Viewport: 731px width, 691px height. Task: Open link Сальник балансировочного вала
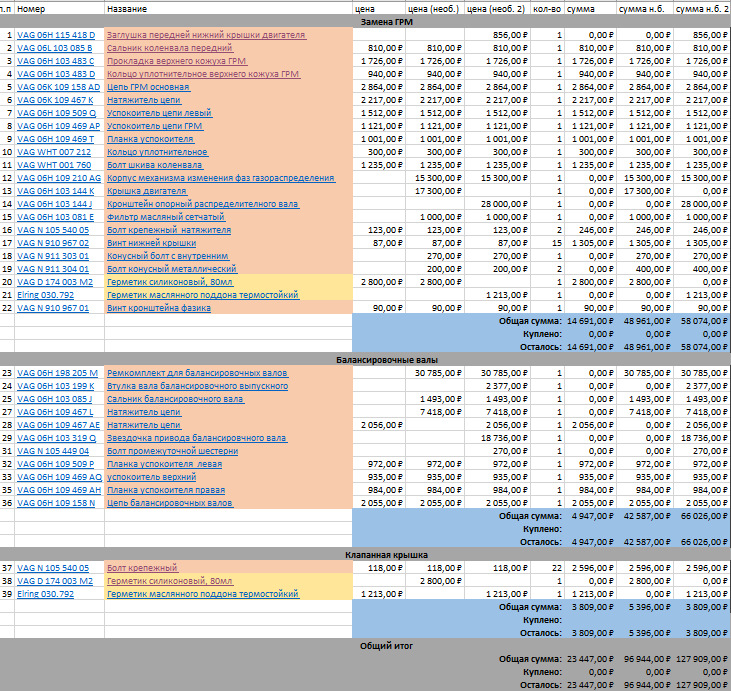tap(176, 399)
